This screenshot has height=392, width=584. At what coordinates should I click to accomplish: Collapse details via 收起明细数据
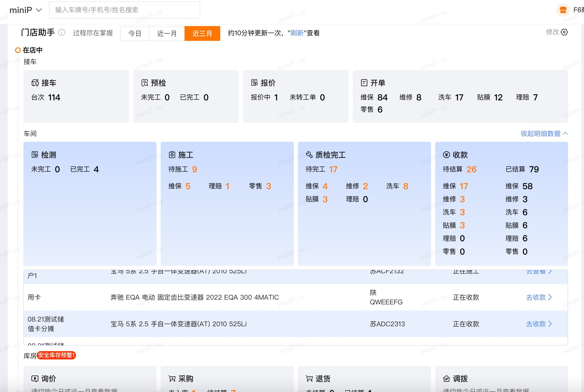(544, 134)
